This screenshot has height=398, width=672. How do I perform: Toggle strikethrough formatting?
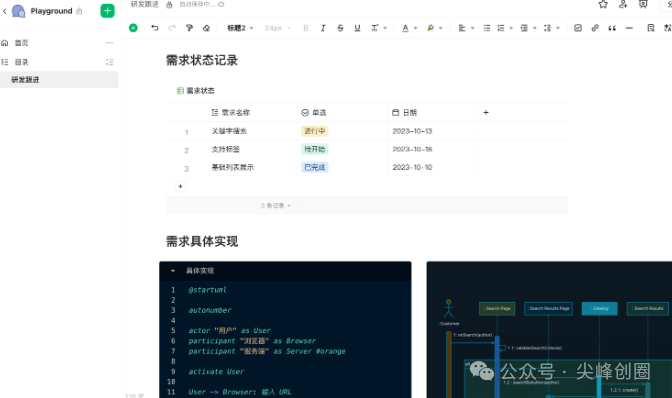click(340, 28)
